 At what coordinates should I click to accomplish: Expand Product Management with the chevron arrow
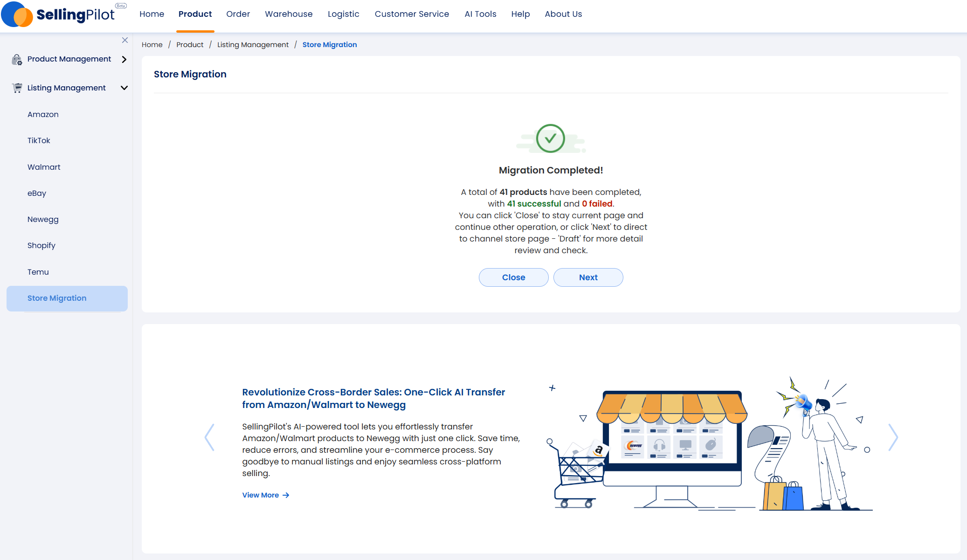pyautogui.click(x=124, y=59)
